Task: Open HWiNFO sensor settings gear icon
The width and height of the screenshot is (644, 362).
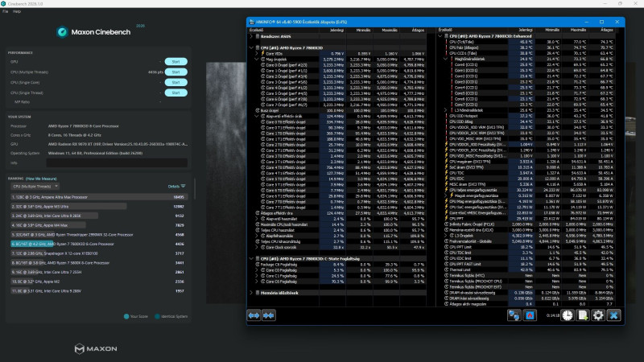Action: coord(598,315)
